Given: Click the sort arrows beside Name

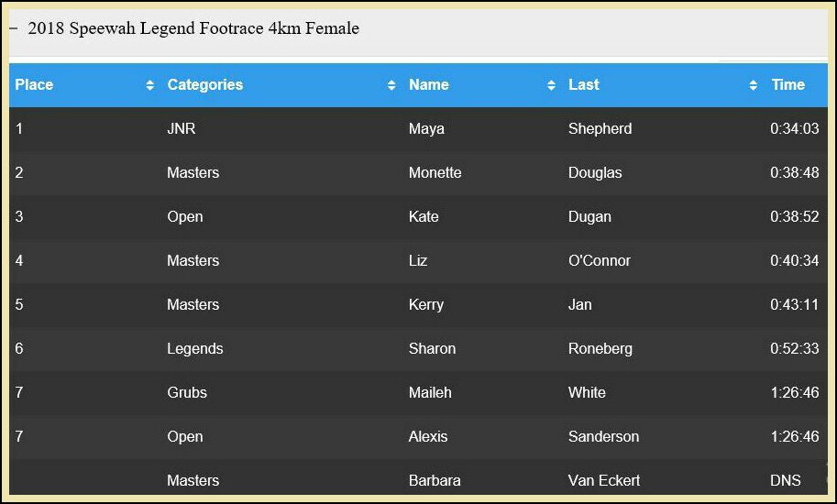Looking at the screenshot, I should pyautogui.click(x=551, y=85).
